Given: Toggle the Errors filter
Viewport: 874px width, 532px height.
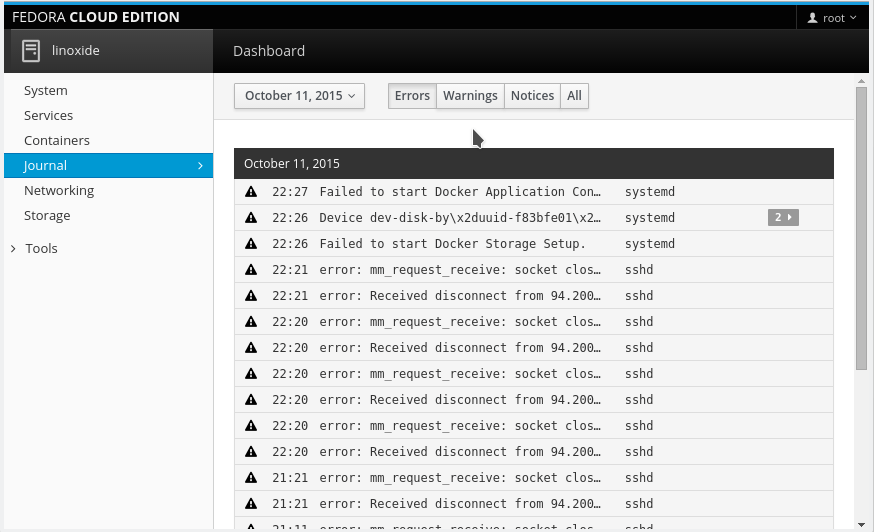Looking at the screenshot, I should coord(412,96).
